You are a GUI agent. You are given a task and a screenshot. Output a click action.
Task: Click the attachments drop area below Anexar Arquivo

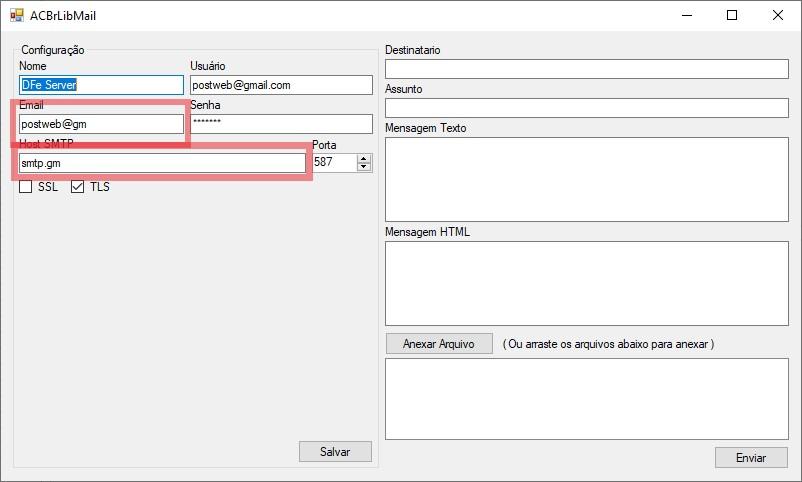pyautogui.click(x=587, y=399)
